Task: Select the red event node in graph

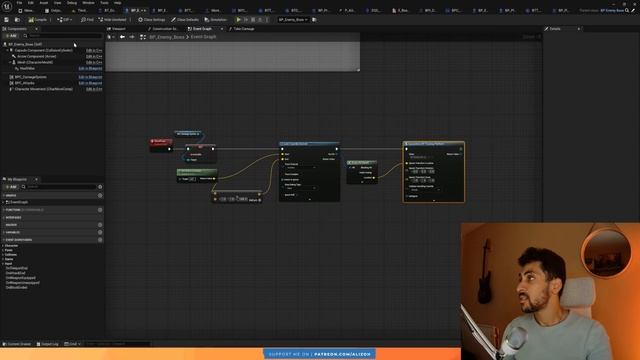Action: coord(161,144)
